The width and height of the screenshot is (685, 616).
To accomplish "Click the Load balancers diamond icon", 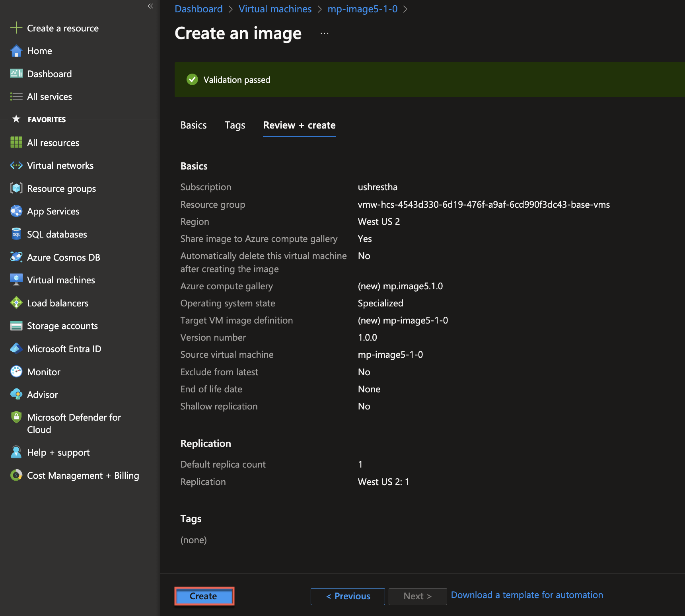I will [16, 303].
